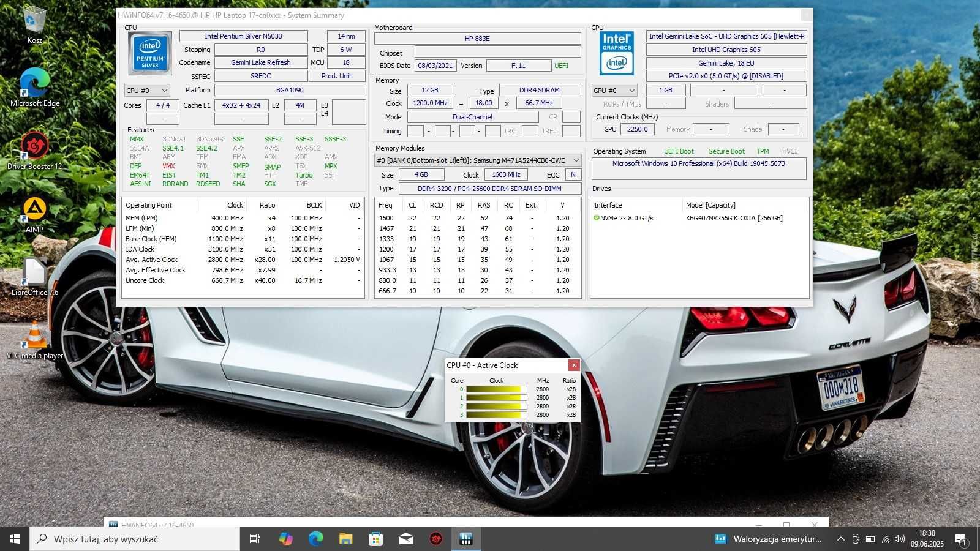
Task: Check the battery status tray icon
Action: 870,539
